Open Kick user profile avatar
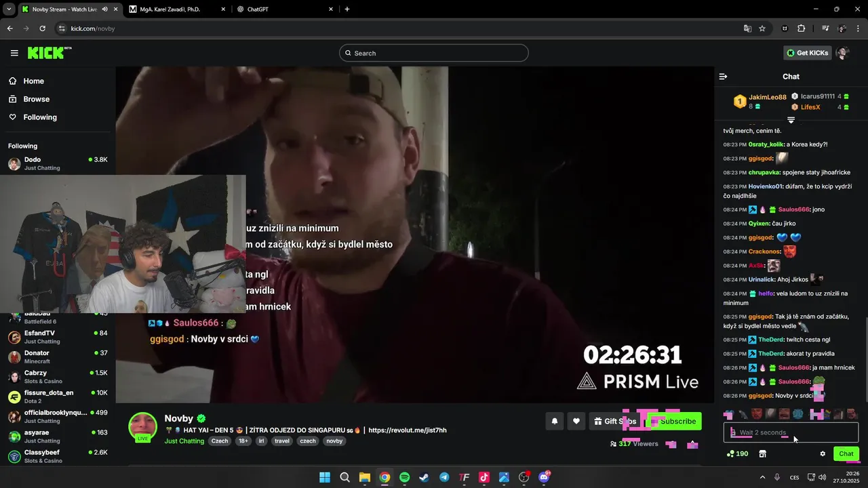868x488 pixels. click(x=843, y=53)
